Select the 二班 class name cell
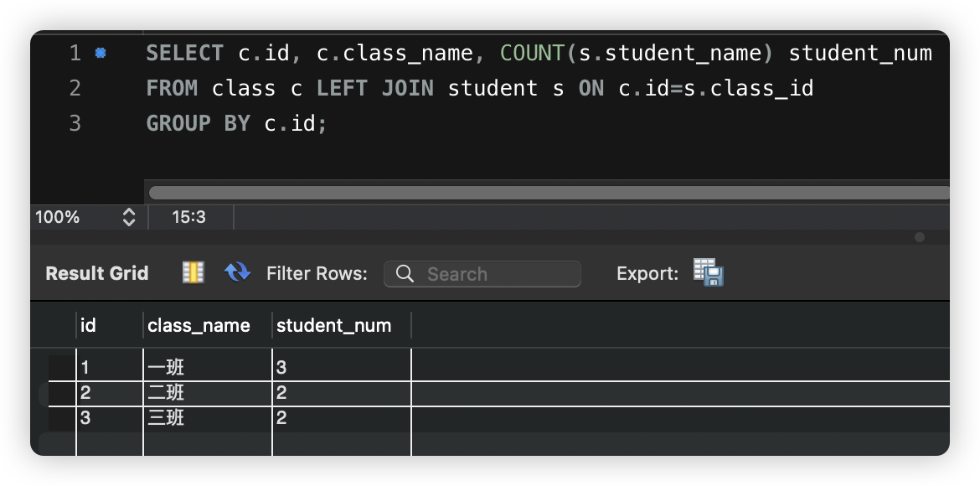The height and width of the screenshot is (486, 980). click(206, 392)
